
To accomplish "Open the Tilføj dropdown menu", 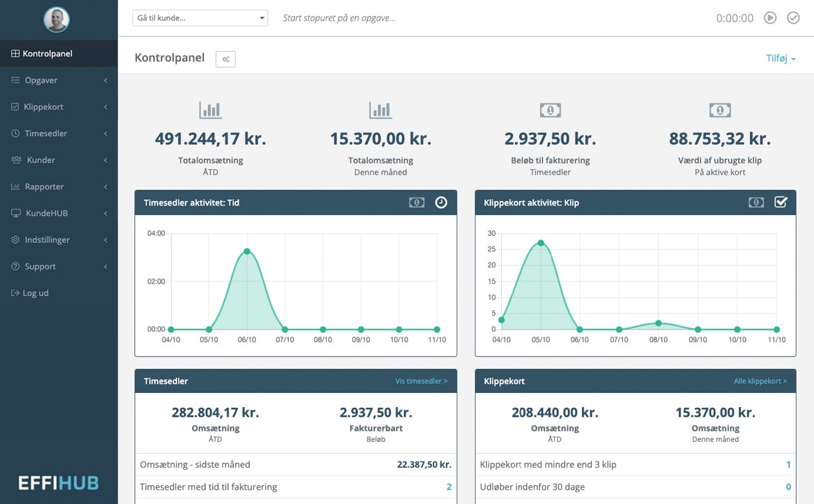I will (780, 59).
